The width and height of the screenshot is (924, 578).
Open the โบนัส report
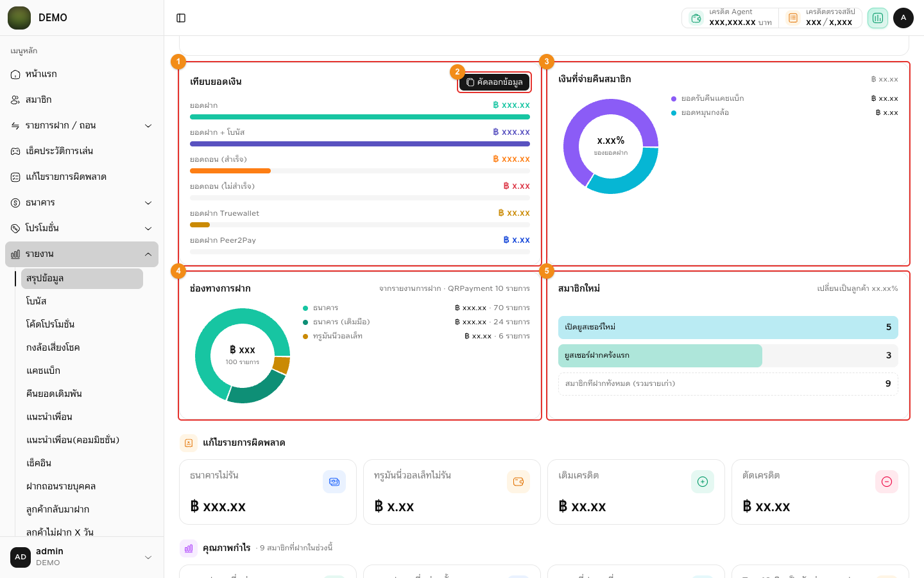tap(82, 302)
